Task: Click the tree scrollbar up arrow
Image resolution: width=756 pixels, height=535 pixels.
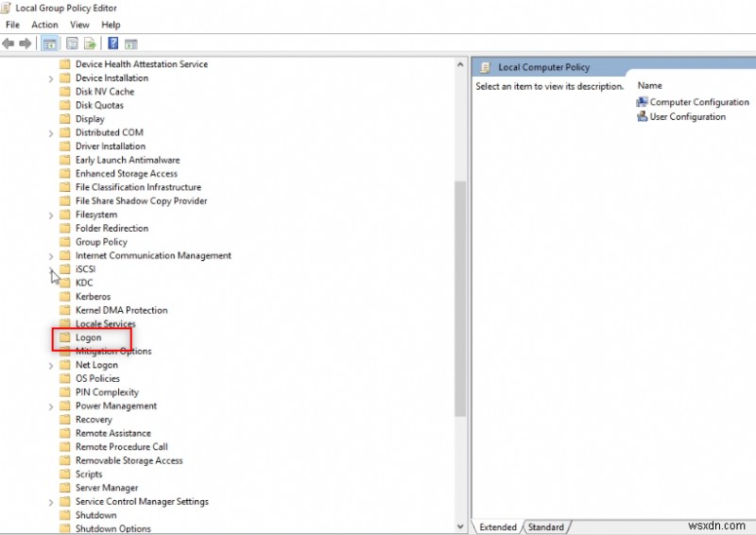Action: (x=460, y=64)
